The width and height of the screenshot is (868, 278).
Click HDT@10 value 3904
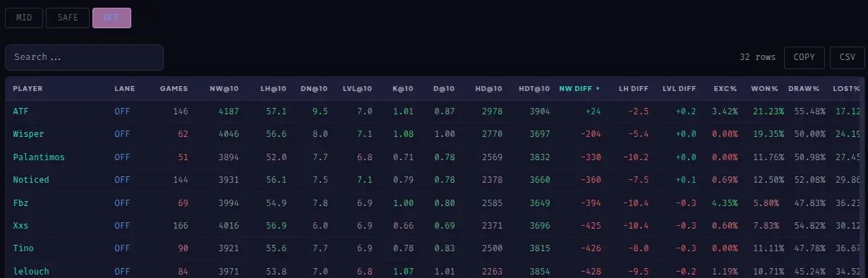coord(539,111)
